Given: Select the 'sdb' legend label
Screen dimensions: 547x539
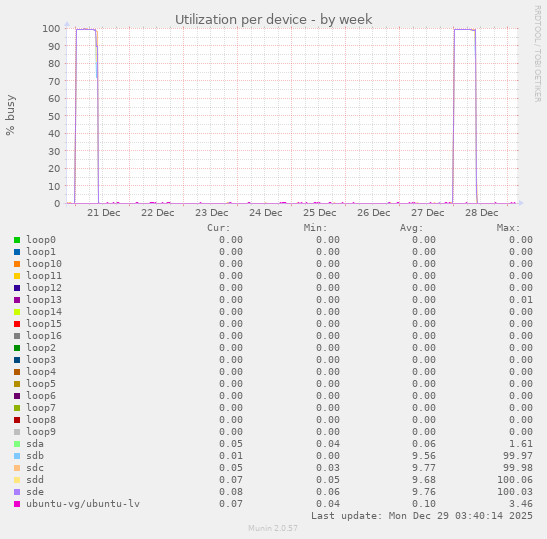Looking at the screenshot, I should (35, 456).
